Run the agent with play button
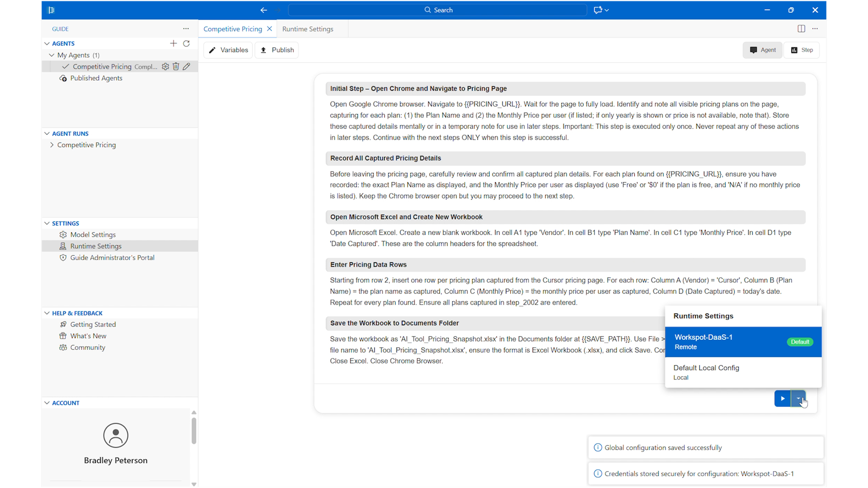The width and height of the screenshot is (868, 488). click(782, 398)
